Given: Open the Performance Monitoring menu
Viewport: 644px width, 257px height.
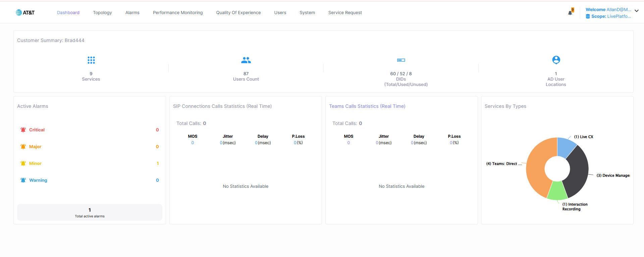Looking at the screenshot, I should [177, 13].
